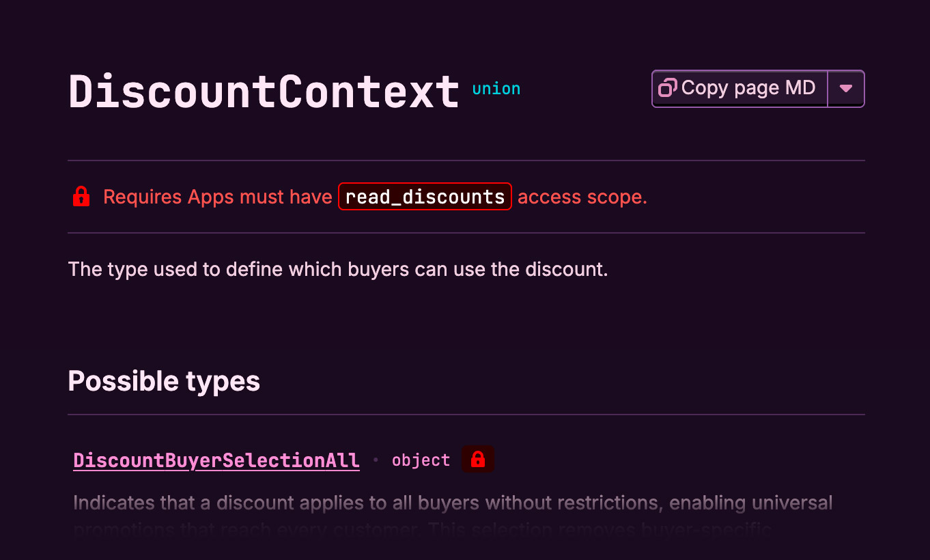Click the cyan union type label
Viewport: 930px width, 560px height.
496,89
